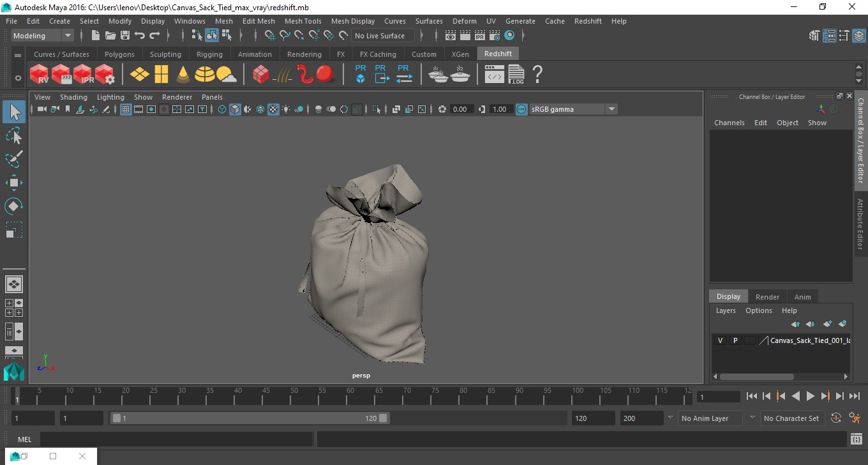Select the Paint Selection tool
The image size is (868, 465).
[14, 159]
